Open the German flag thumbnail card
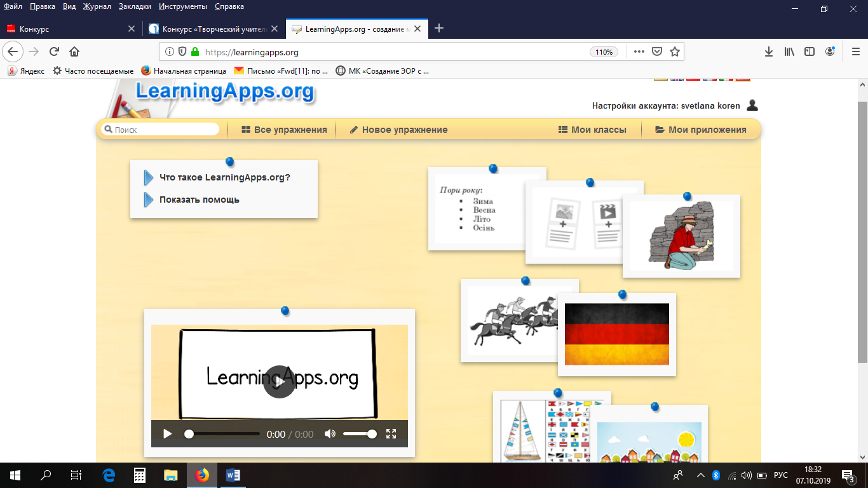Viewport: 868px width, 488px height. click(617, 334)
